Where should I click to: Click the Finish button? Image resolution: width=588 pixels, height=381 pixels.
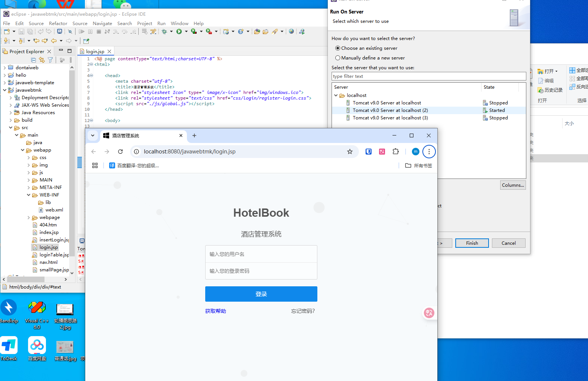point(472,243)
